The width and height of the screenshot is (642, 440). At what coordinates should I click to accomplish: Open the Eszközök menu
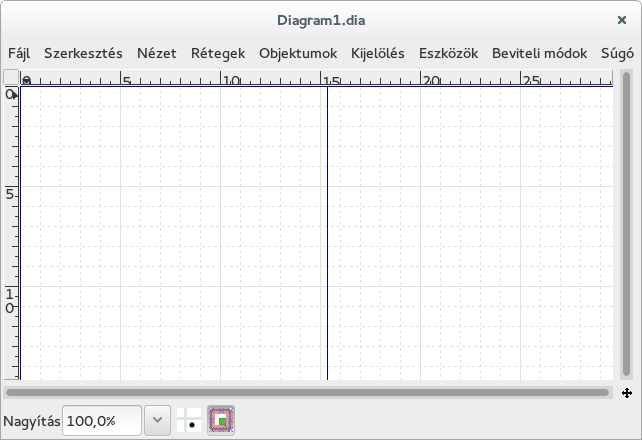tap(448, 53)
